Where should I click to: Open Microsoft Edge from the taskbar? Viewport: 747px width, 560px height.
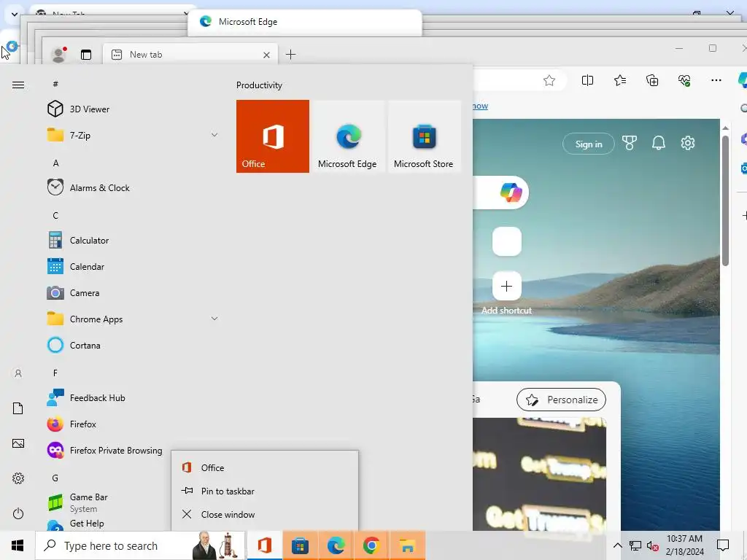(x=336, y=545)
